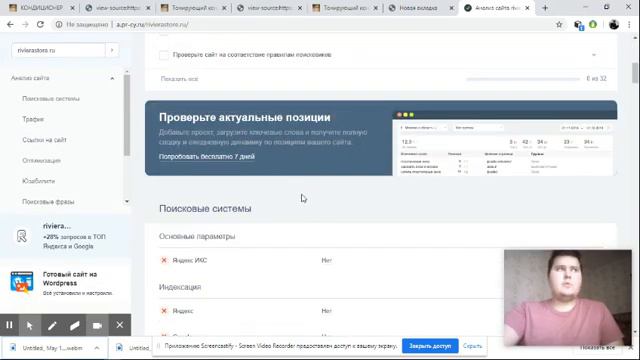Click Скрыть in screen share bar
The image size is (640, 360).
pyautogui.click(x=473, y=346)
